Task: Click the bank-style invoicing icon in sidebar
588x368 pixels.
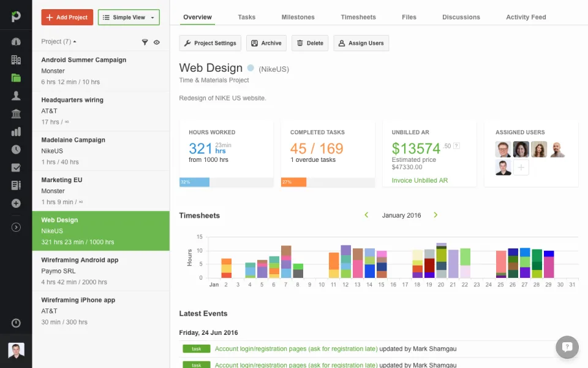Action: [16, 113]
